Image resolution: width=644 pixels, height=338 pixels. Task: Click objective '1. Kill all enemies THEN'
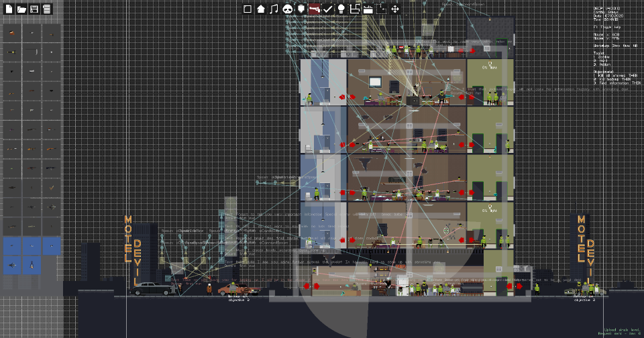616,75
